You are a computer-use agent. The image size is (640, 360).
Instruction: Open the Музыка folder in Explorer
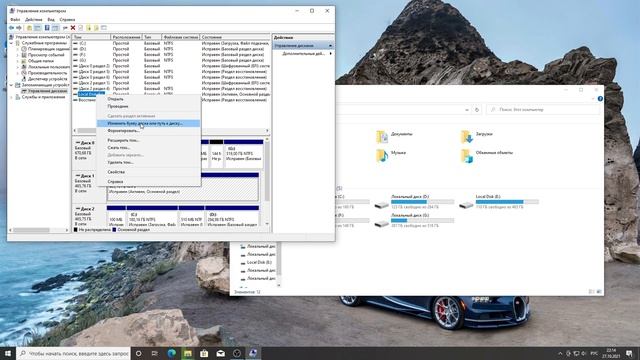click(391, 155)
